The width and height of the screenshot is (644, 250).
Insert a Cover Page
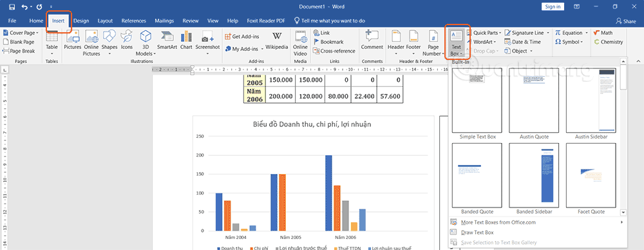click(x=21, y=32)
